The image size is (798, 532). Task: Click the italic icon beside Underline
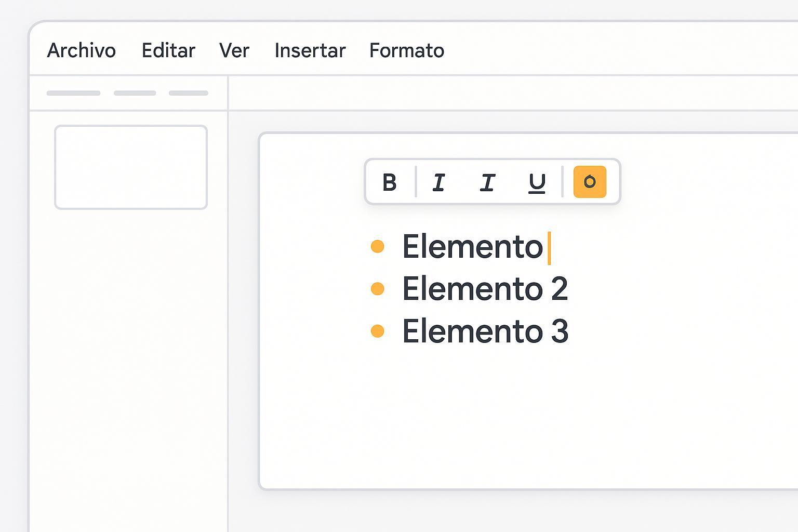coord(487,182)
